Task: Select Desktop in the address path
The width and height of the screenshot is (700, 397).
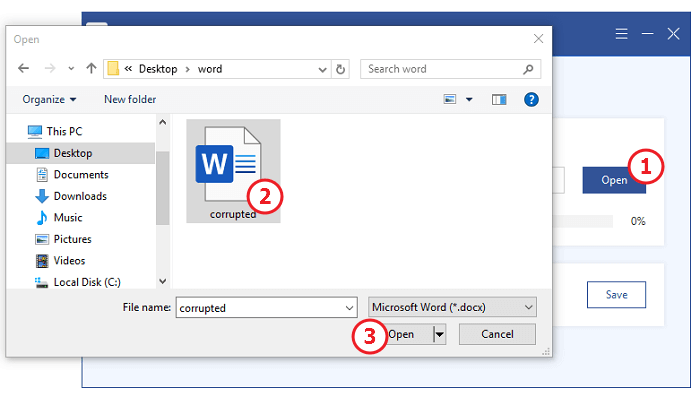Action: pos(158,69)
